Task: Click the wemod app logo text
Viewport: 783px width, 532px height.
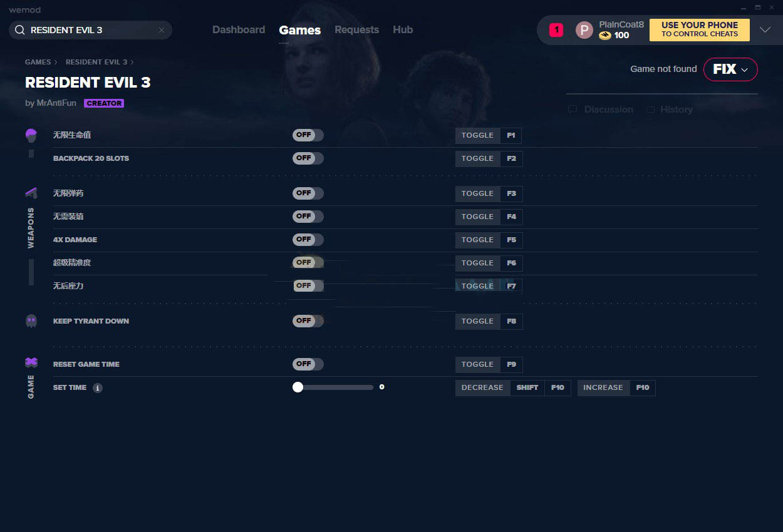Action: coord(24,9)
